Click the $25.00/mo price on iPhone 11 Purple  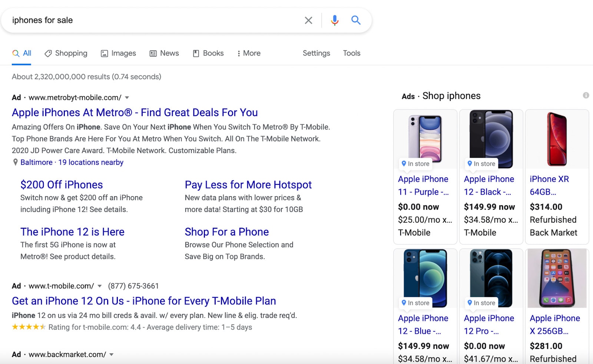point(425,220)
